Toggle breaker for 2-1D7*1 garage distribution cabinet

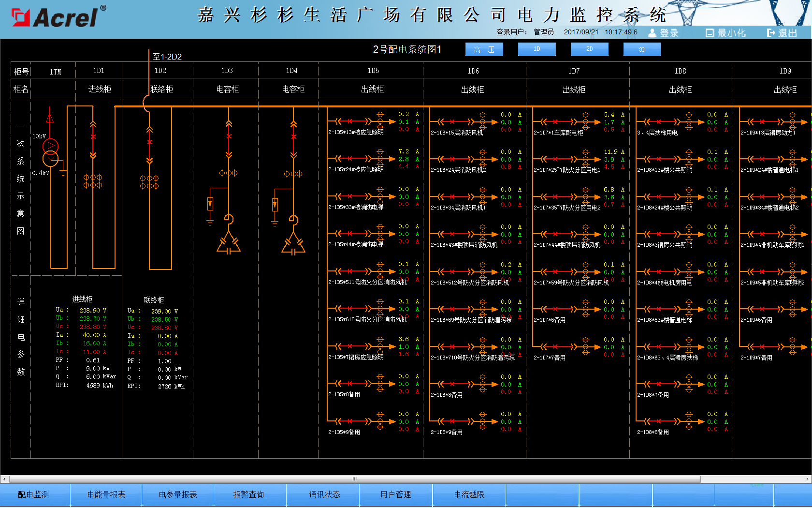click(x=555, y=121)
